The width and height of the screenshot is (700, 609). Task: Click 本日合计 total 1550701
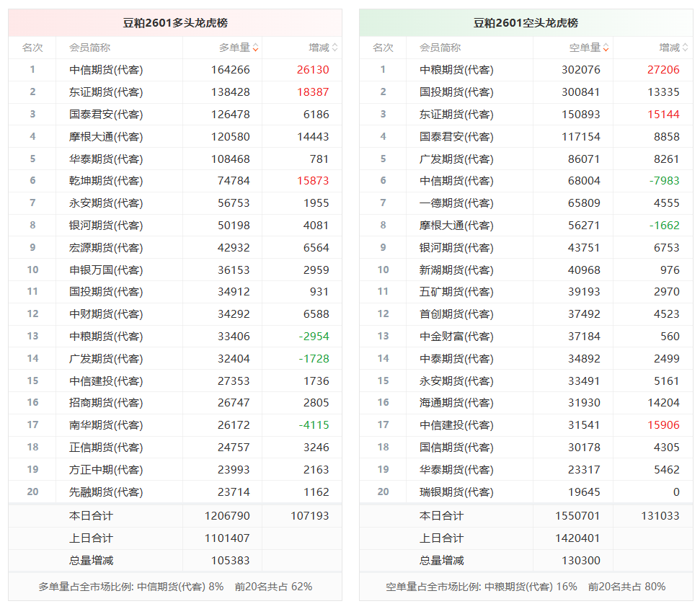click(577, 516)
